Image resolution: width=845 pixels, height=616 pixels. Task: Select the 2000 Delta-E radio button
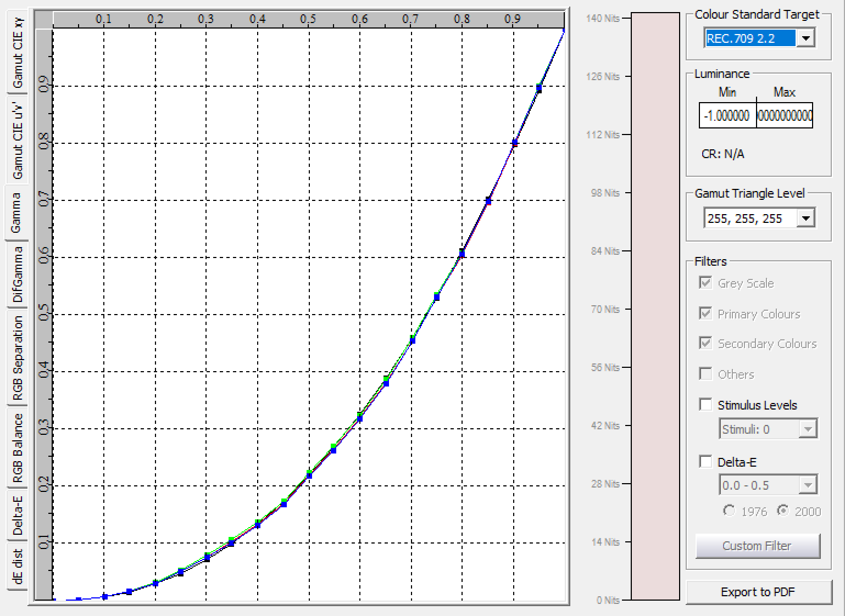(x=783, y=511)
